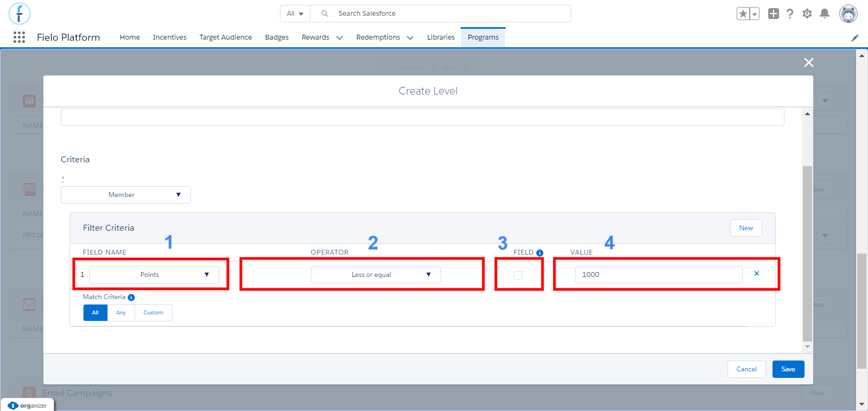This screenshot has width=868, height=411.
Task: Click the VALUE field containing 1000
Action: click(659, 275)
